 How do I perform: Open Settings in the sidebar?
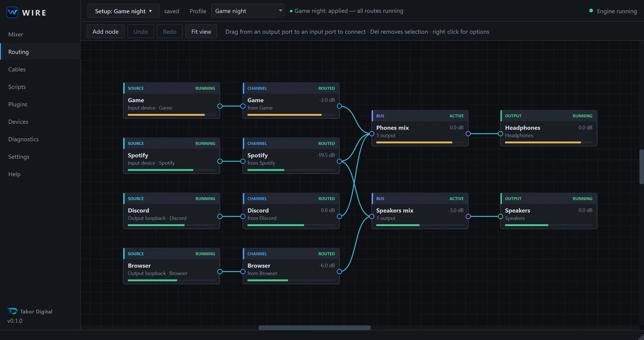pyautogui.click(x=40, y=157)
